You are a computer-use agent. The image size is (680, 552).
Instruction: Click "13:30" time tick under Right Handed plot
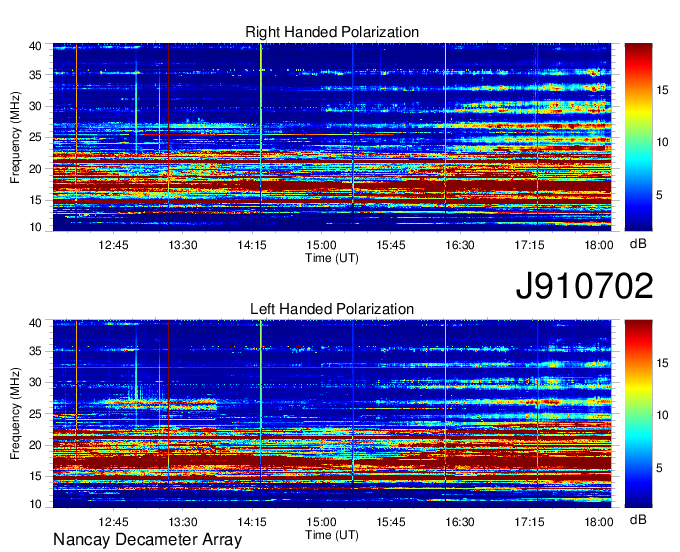click(x=183, y=245)
